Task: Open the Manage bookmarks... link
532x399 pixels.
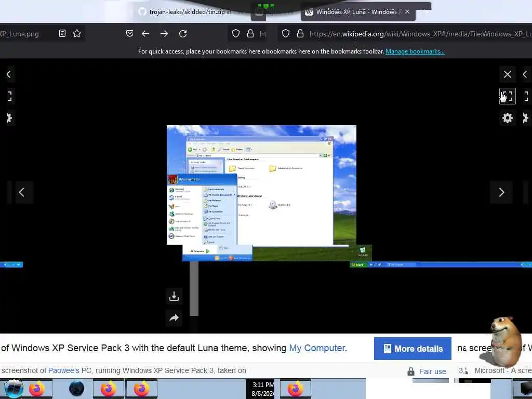Action: pyautogui.click(x=415, y=51)
